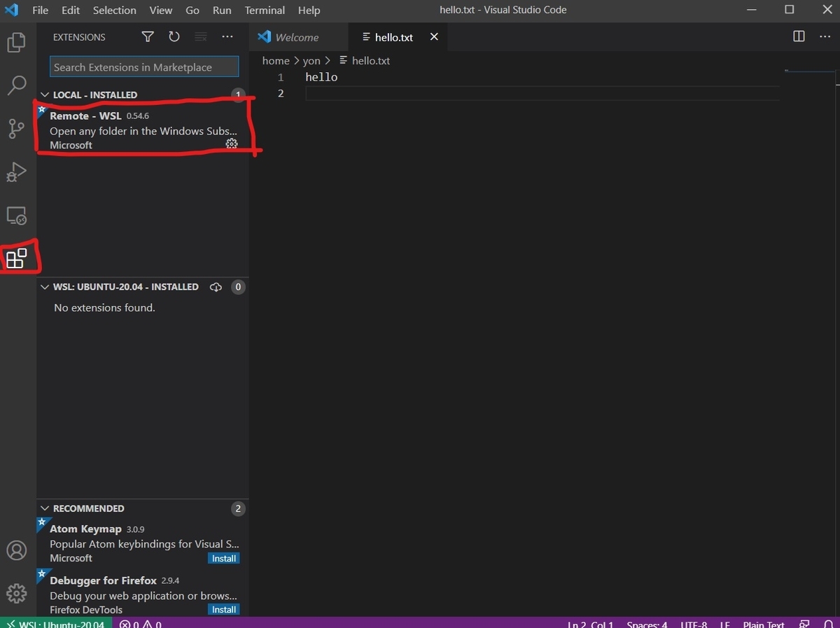The image size is (840, 628).
Task: Open errors and warnings count in status bar
Action: 141,623
